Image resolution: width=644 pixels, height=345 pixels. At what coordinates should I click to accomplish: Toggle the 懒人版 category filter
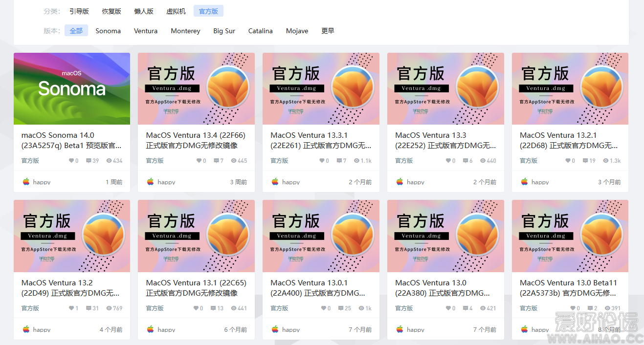click(x=144, y=11)
